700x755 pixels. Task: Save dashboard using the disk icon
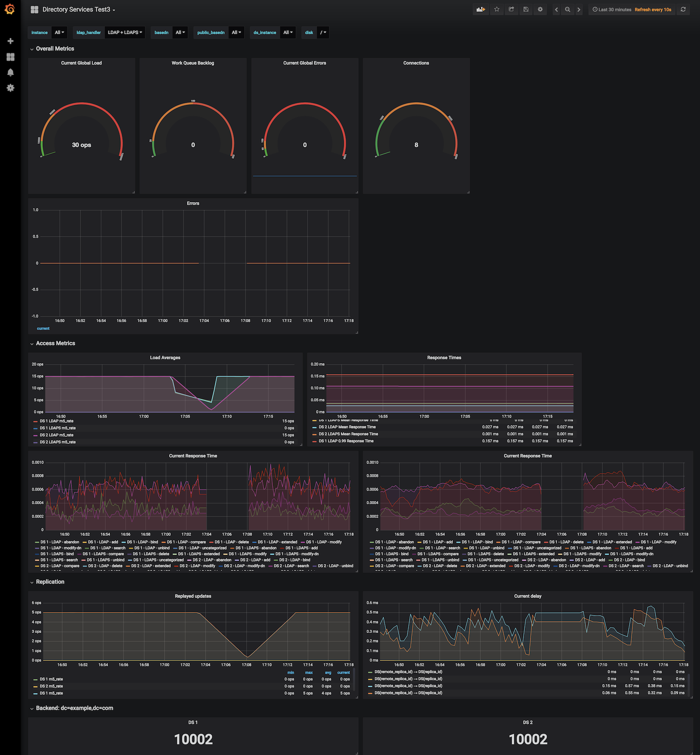526,9
